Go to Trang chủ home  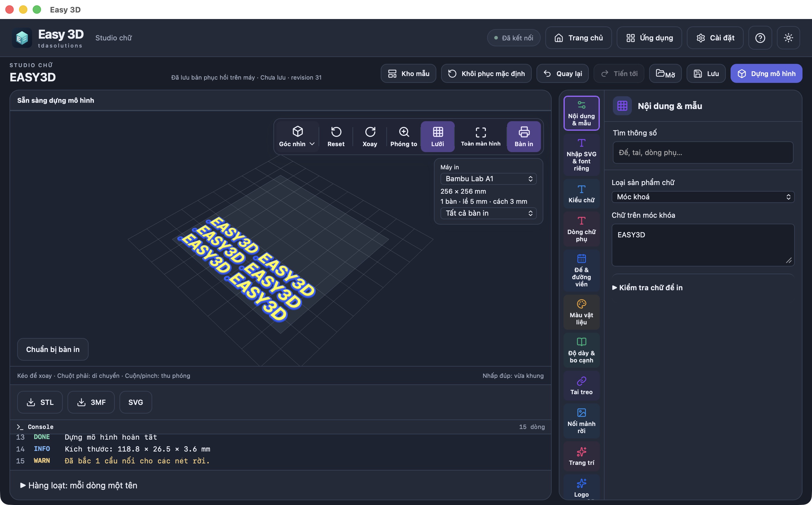tap(578, 38)
